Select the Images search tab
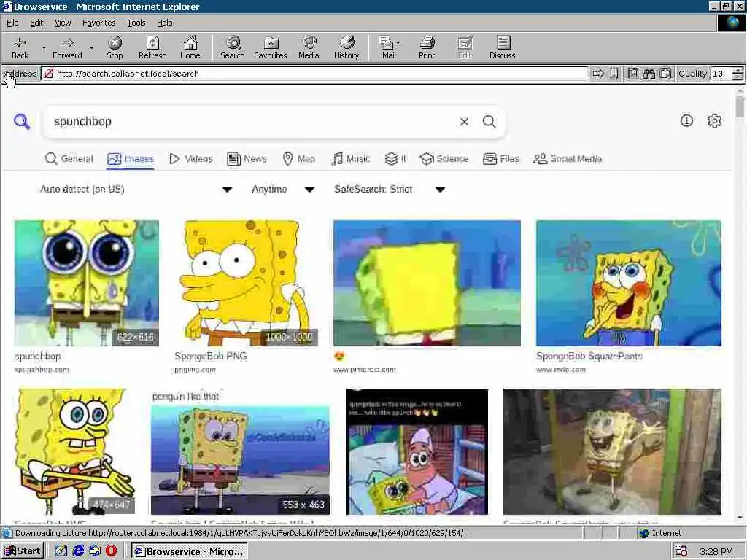This screenshot has height=560, width=747. click(x=131, y=158)
